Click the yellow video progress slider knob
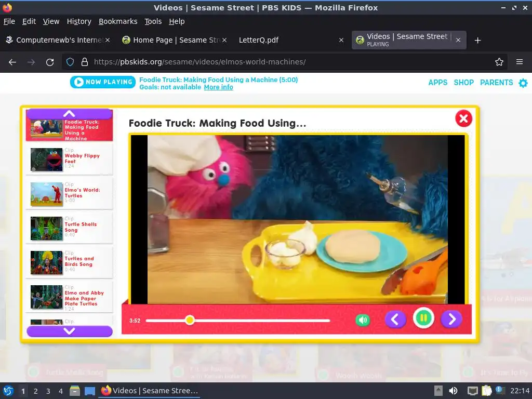 click(190, 320)
